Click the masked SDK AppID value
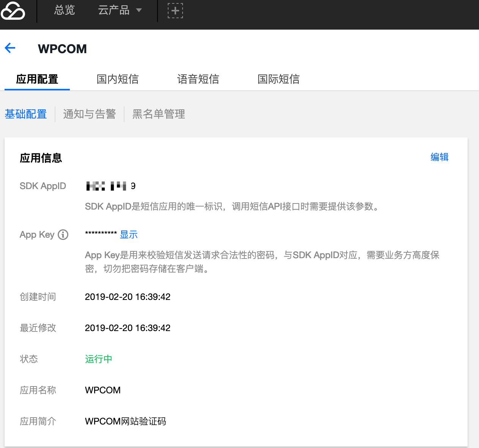The width and height of the screenshot is (479, 448). tap(110, 186)
